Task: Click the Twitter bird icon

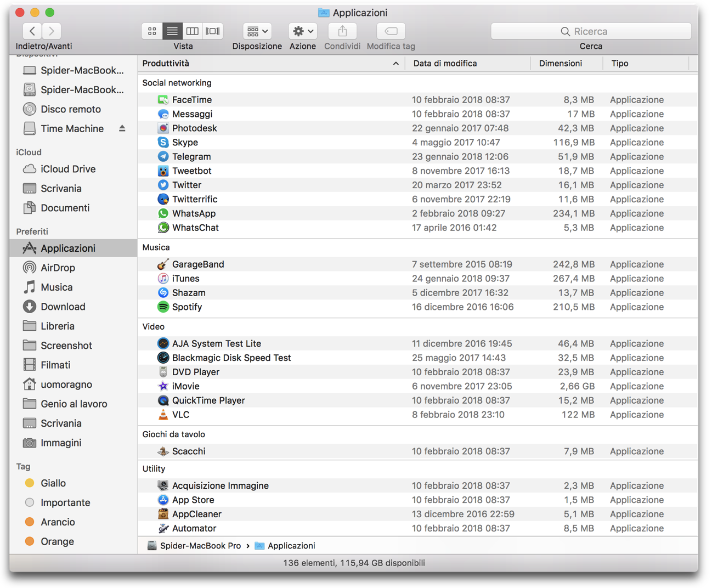Action: pyautogui.click(x=163, y=185)
